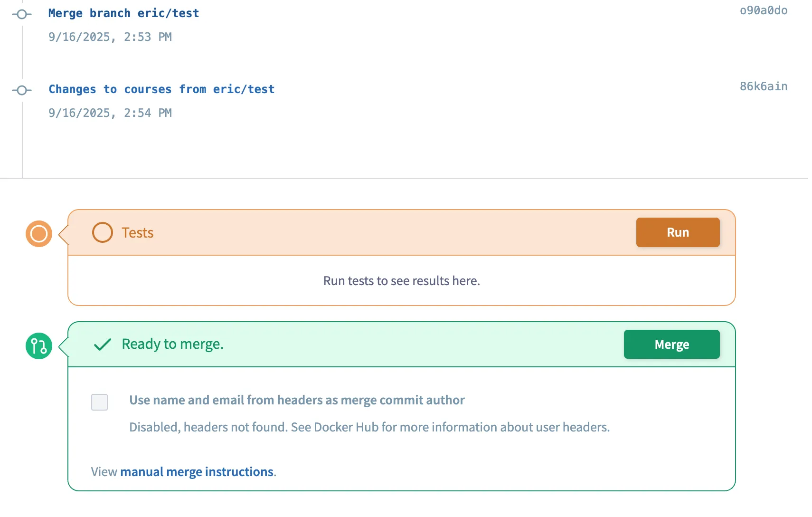Open the Changes to courses from eric/test commit
This screenshot has width=812, height=517.
click(x=161, y=89)
